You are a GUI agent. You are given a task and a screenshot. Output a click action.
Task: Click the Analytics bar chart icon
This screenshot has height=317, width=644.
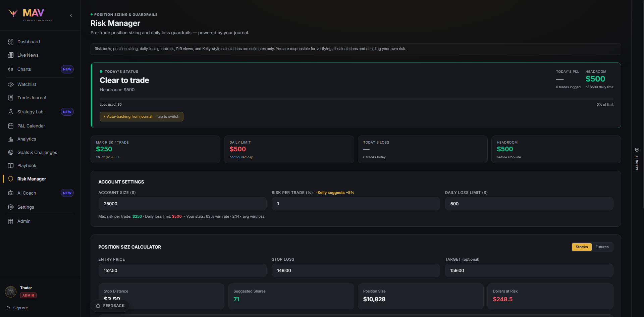[11, 139]
